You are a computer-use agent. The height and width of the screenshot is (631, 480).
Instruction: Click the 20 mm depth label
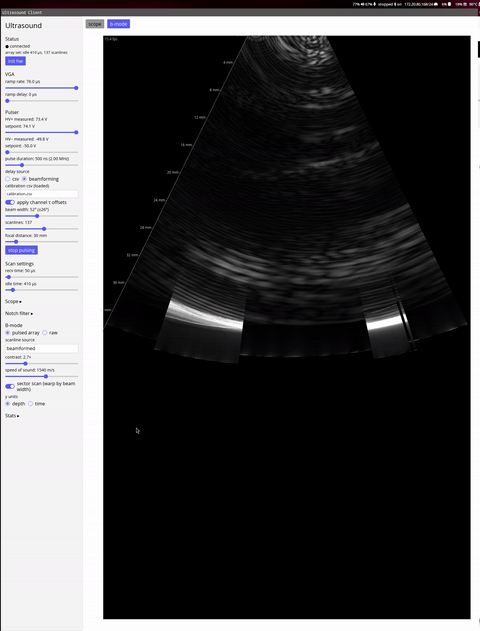[x=173, y=172]
